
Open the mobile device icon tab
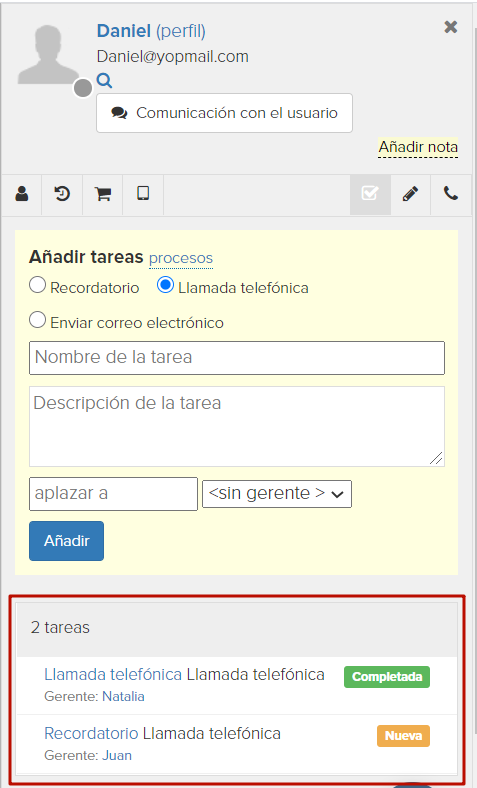click(x=143, y=194)
